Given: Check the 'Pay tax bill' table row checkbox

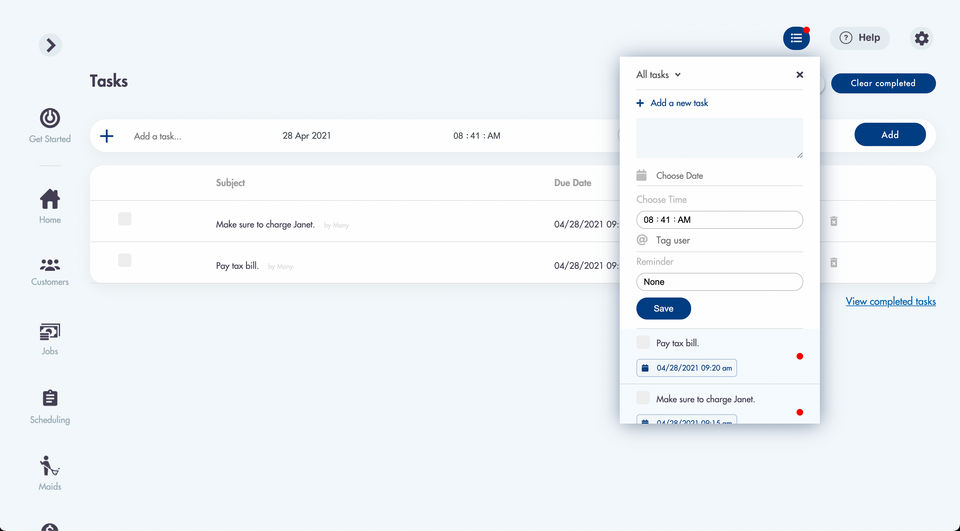Looking at the screenshot, I should 125,260.
